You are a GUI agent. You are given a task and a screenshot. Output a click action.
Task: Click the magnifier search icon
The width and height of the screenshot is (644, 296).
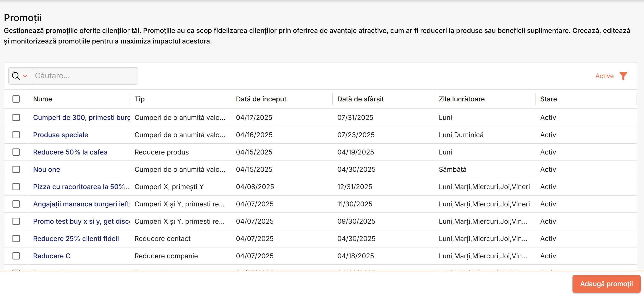click(x=16, y=76)
